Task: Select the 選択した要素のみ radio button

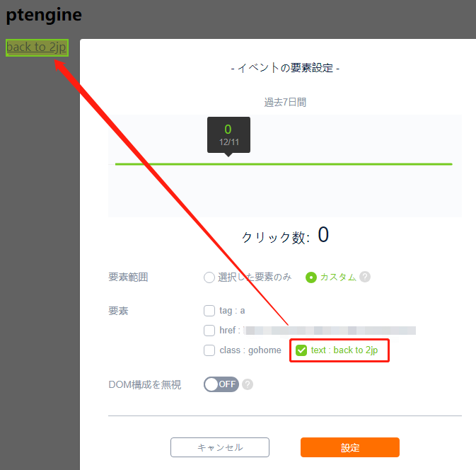Action: (209, 277)
